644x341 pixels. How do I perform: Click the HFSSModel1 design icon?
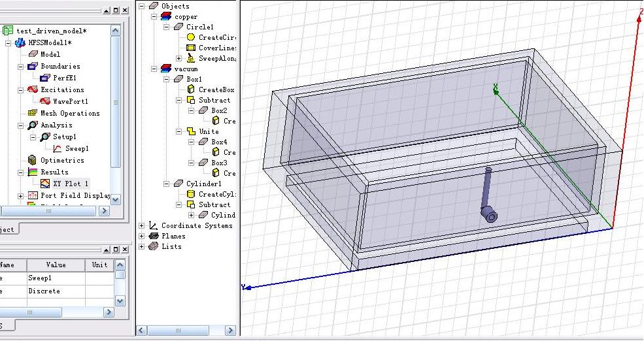click(20, 42)
